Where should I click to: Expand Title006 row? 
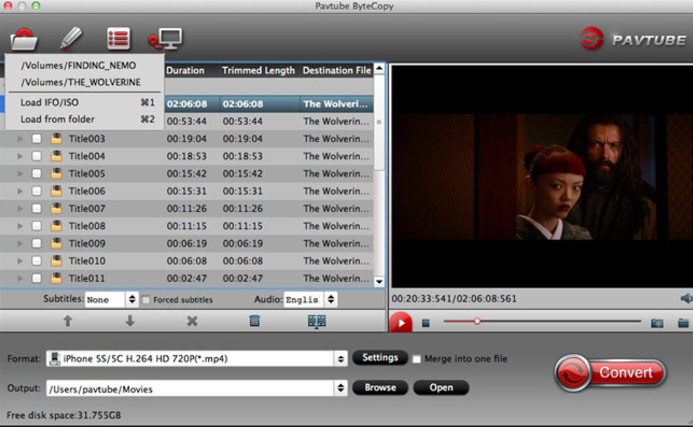(x=20, y=191)
